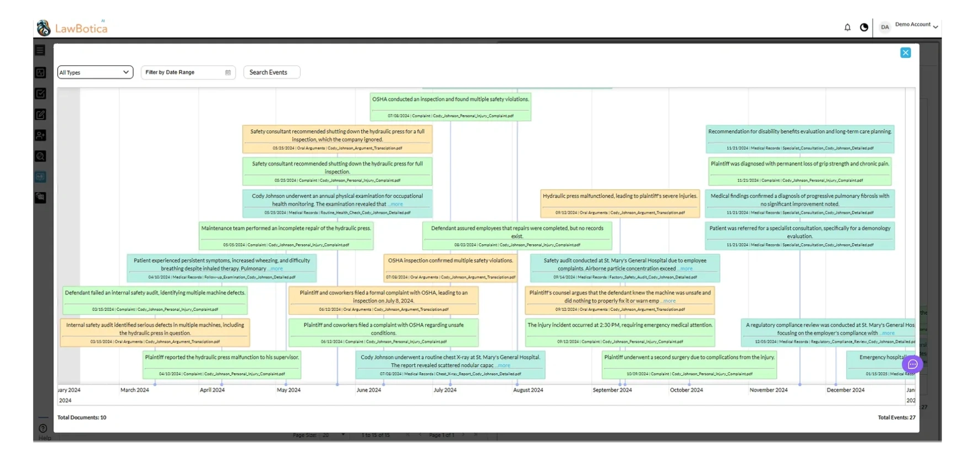The width and height of the screenshot is (980, 455).
Task: Open the hamburger menu in sidebar
Action: coord(40,51)
